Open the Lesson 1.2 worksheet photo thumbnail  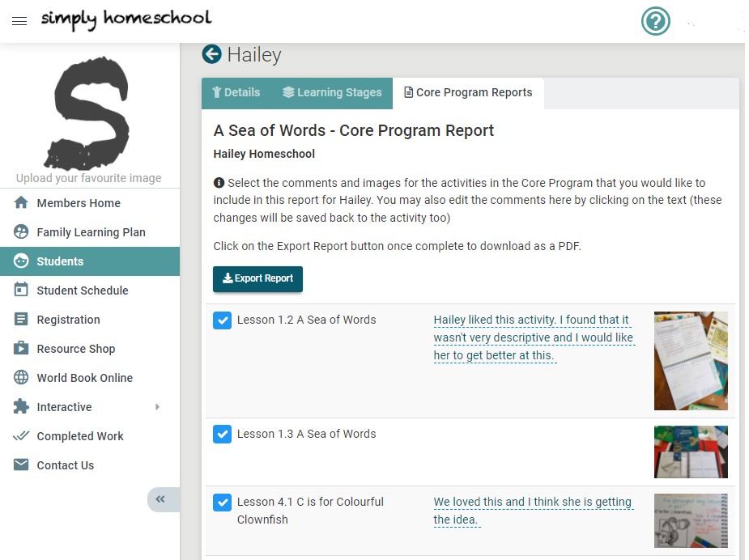point(691,361)
